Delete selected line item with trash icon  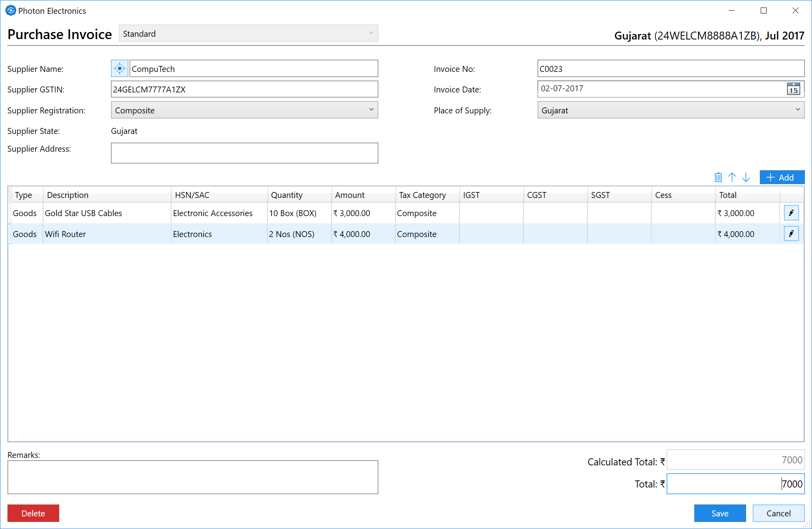(718, 177)
